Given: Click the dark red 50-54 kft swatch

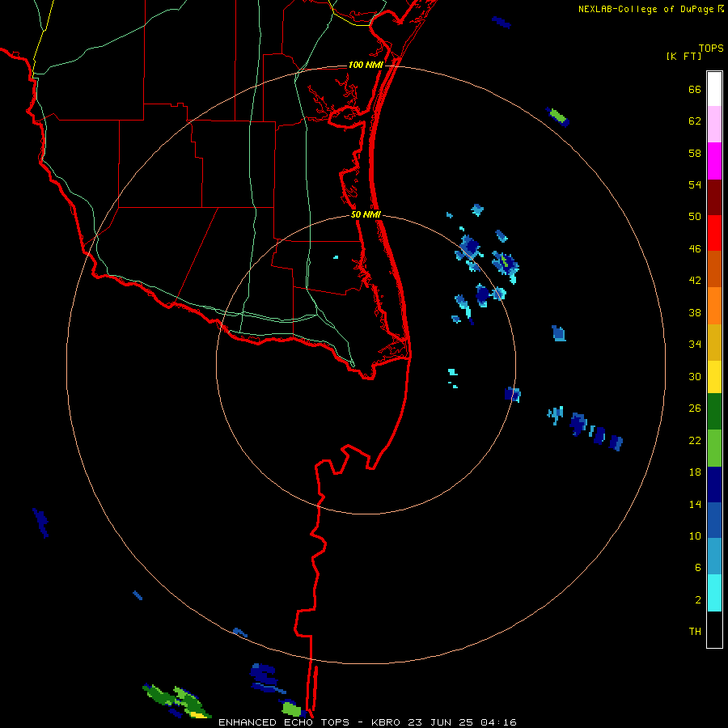Looking at the screenshot, I should click(714, 197).
